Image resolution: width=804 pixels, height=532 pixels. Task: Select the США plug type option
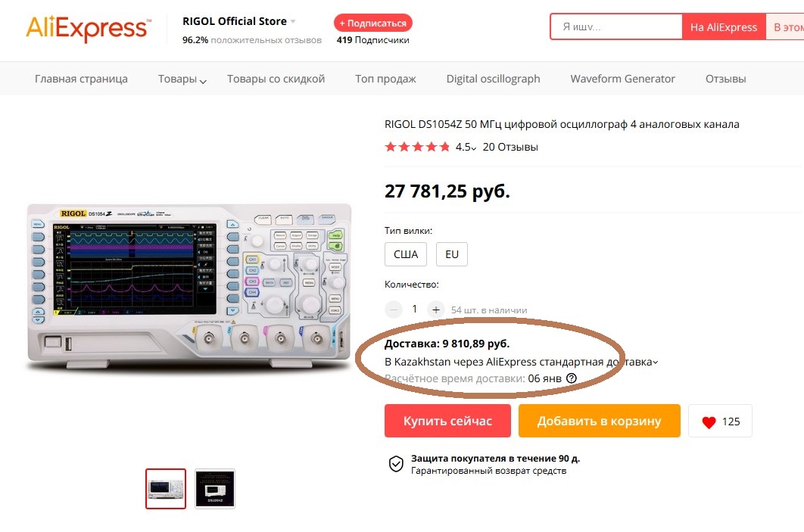click(x=406, y=254)
